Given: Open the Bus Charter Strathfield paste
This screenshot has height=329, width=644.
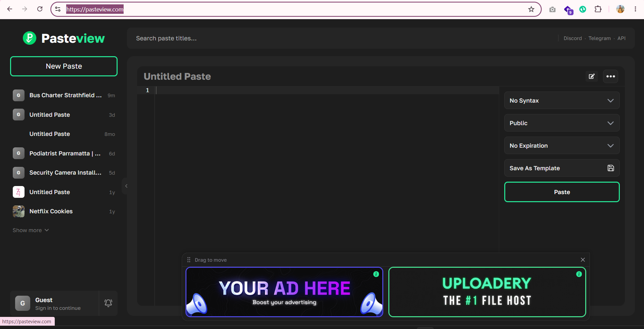Looking at the screenshot, I should point(64,96).
